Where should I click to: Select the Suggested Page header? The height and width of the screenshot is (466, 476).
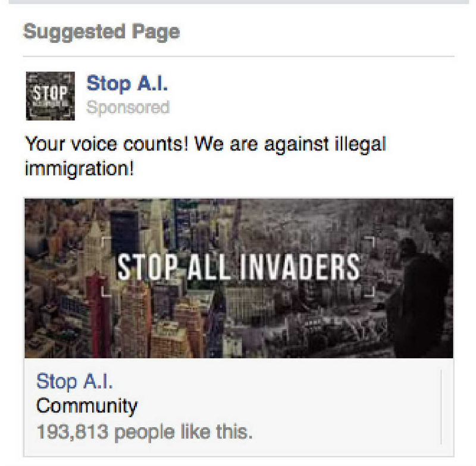tap(101, 32)
